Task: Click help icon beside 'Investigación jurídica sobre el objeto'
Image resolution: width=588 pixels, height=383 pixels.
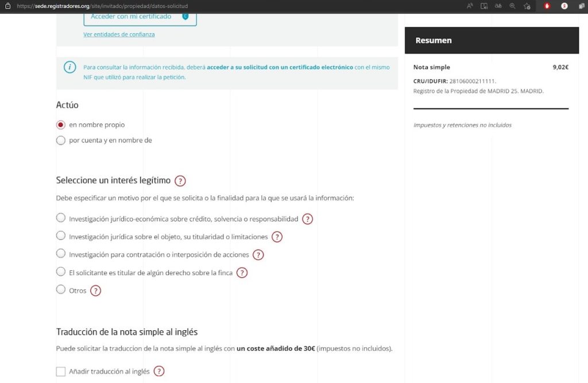Action: point(277,237)
